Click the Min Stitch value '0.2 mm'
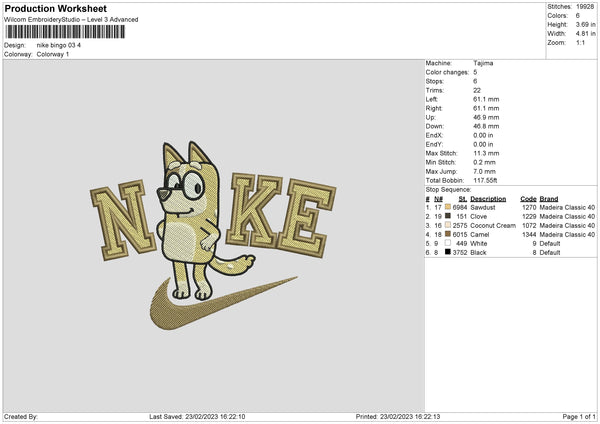Image resolution: width=600 pixels, height=424 pixels. click(x=484, y=162)
